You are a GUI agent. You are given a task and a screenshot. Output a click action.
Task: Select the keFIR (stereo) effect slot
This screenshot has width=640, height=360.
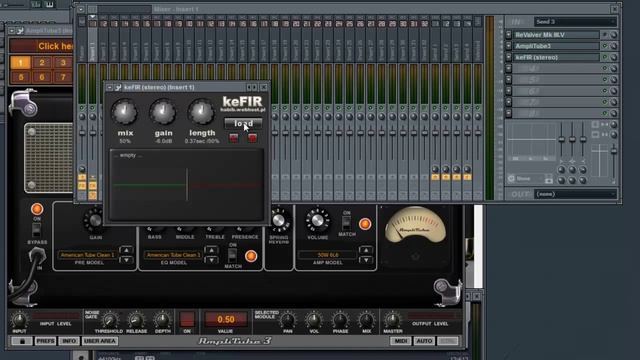(x=556, y=58)
